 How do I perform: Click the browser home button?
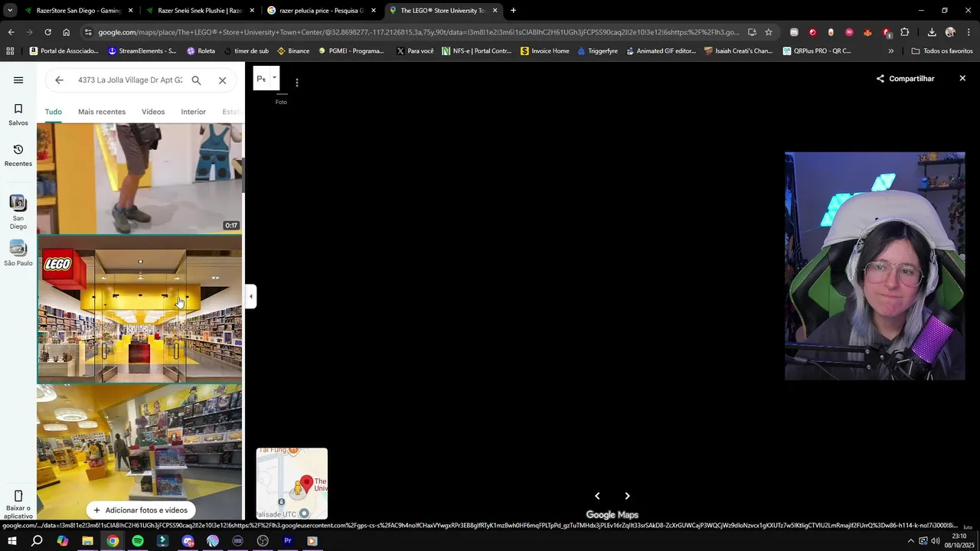(67, 32)
